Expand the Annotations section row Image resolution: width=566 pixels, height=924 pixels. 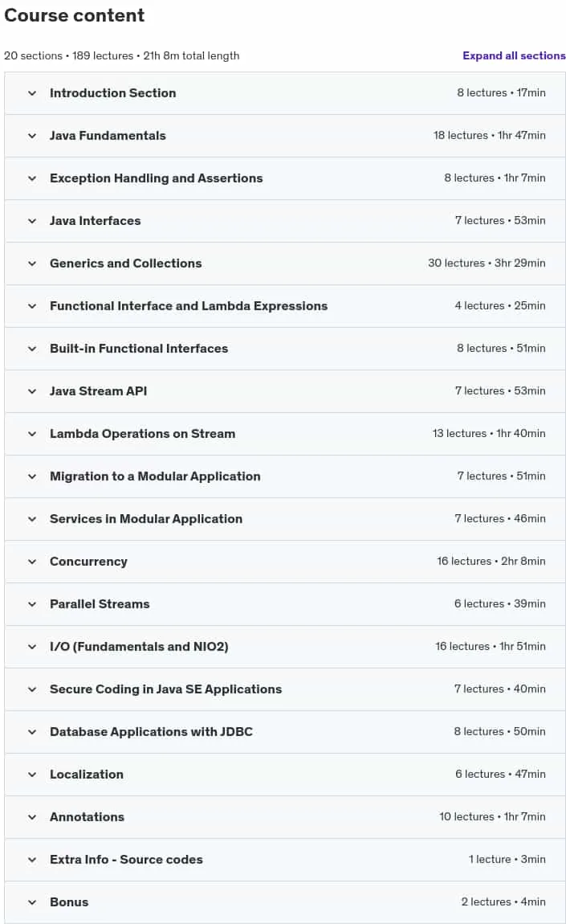pos(285,817)
